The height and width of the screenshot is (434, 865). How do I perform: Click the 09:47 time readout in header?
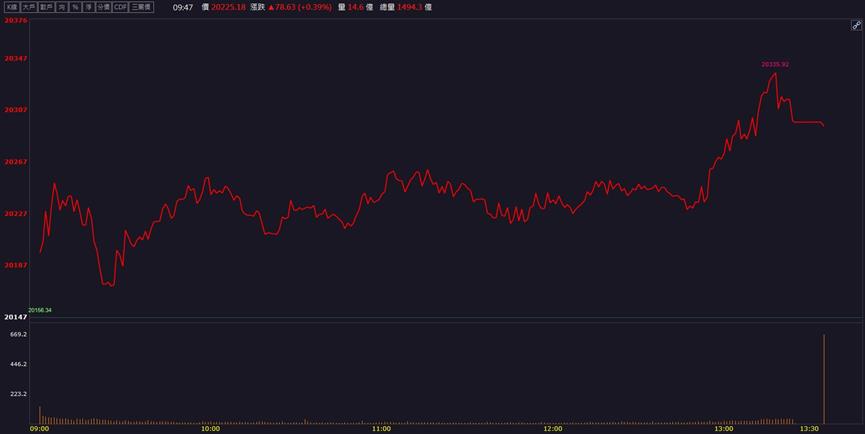183,7
